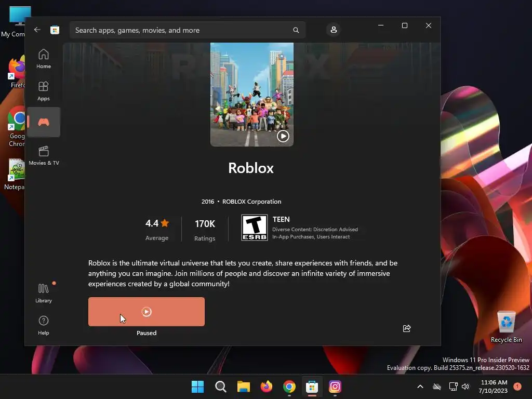Image resolution: width=532 pixels, height=399 pixels.
Task: Close the Microsoft Store window
Action: tap(429, 25)
